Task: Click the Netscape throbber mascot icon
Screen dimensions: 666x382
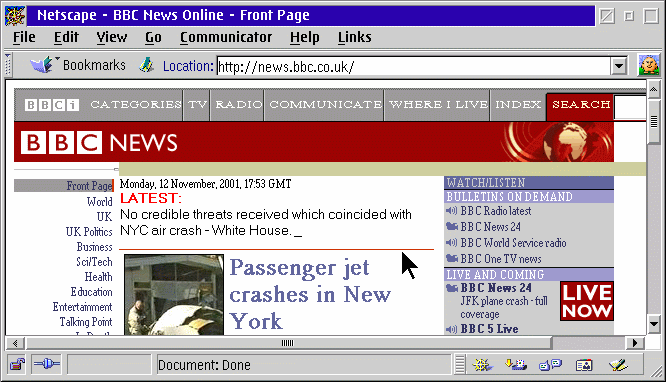Action: (x=649, y=65)
